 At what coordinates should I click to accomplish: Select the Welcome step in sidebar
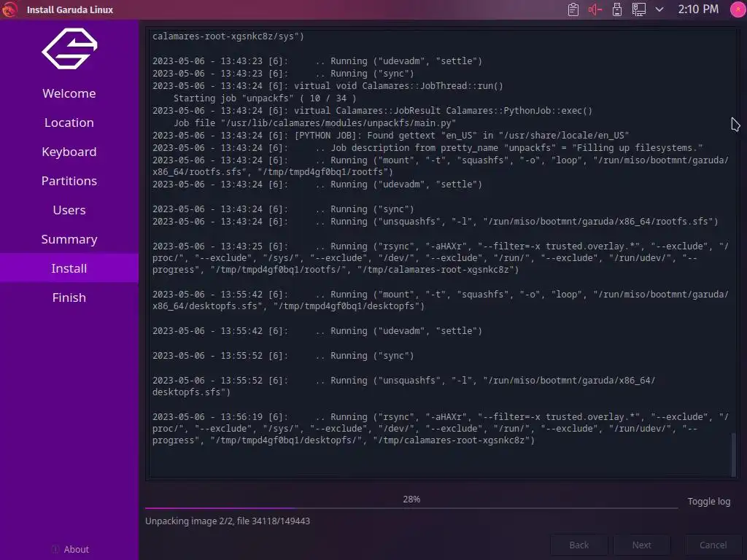click(69, 93)
